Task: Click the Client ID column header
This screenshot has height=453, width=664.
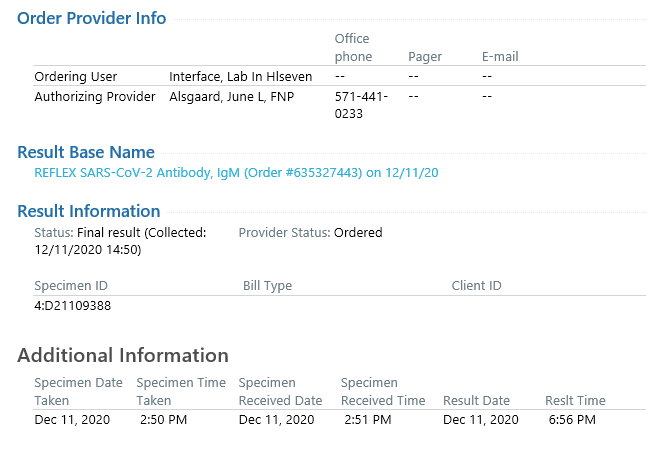Action: pos(476,286)
